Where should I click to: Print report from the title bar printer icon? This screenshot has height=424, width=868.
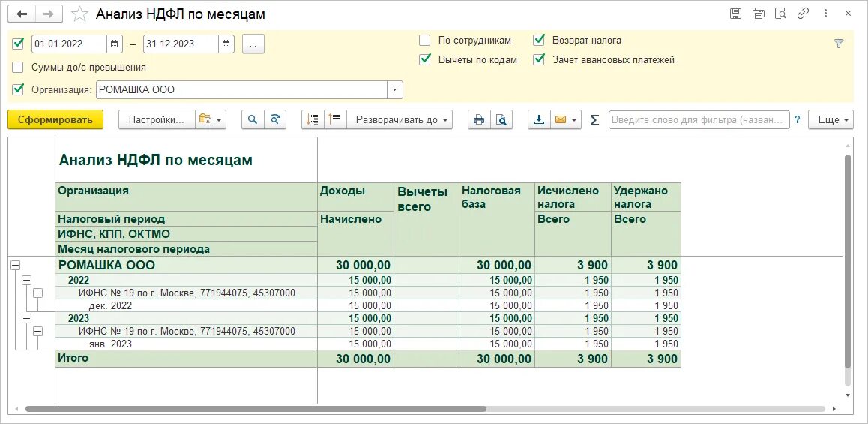[x=758, y=14]
